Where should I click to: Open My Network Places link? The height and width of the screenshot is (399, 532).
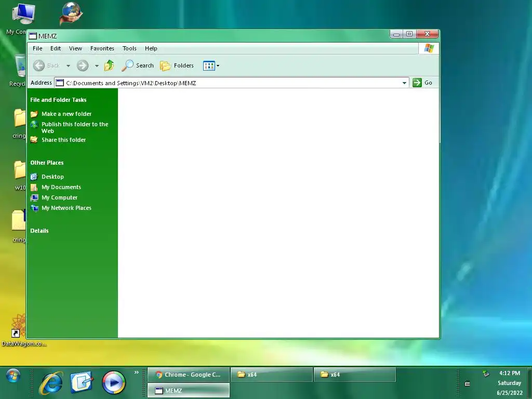point(66,208)
